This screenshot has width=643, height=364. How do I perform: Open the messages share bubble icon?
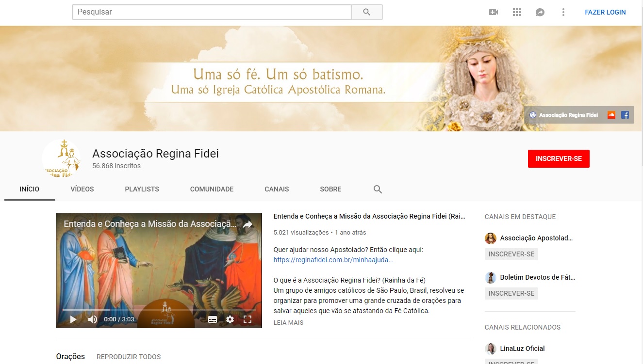(540, 12)
